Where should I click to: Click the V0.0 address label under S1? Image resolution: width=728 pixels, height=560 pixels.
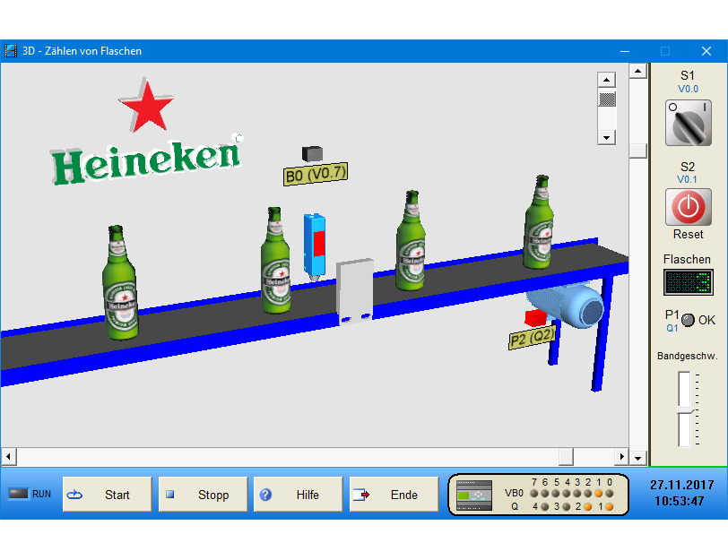point(688,89)
